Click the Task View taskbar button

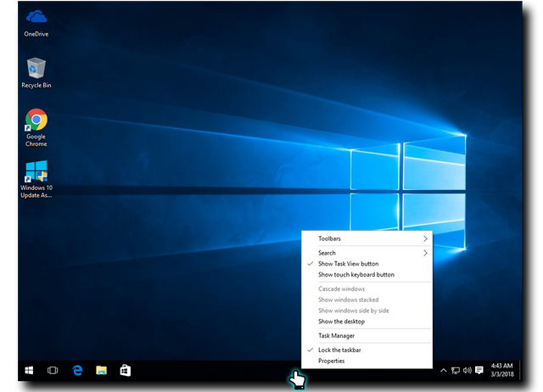coord(52,371)
